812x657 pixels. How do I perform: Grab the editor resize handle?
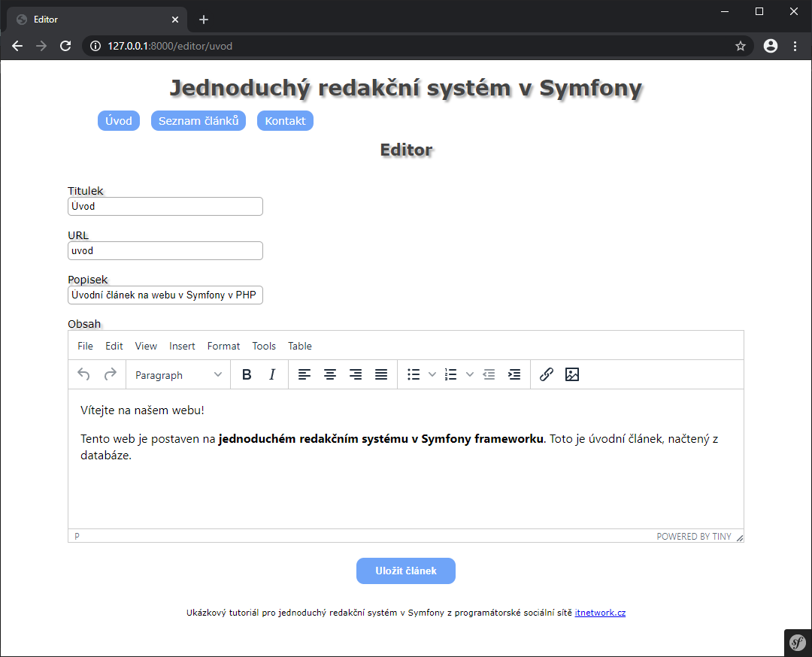pos(740,538)
